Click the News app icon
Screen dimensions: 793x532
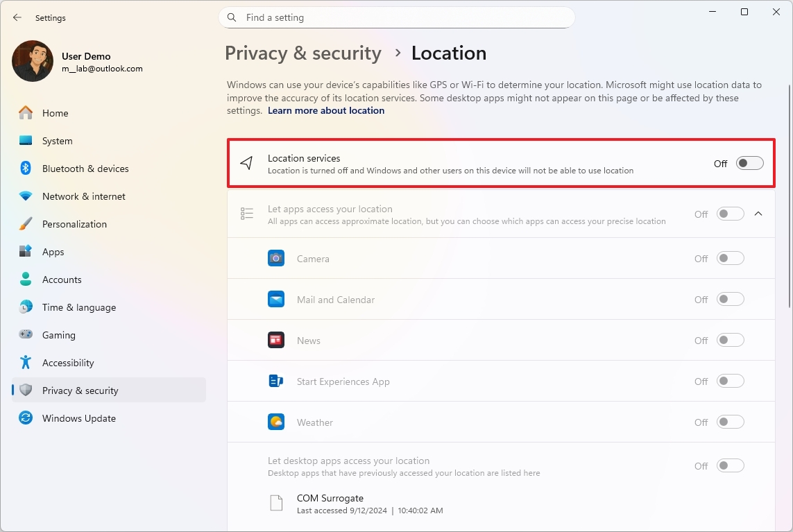coord(276,341)
